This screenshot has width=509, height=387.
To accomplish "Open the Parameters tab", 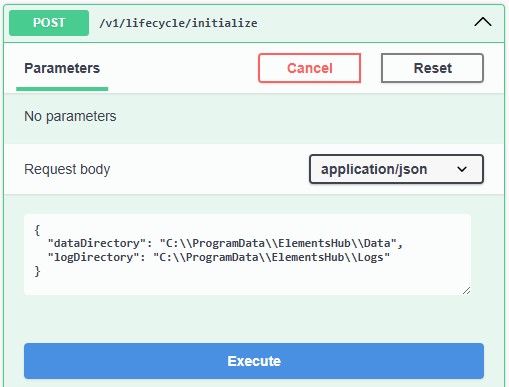I will point(62,68).
